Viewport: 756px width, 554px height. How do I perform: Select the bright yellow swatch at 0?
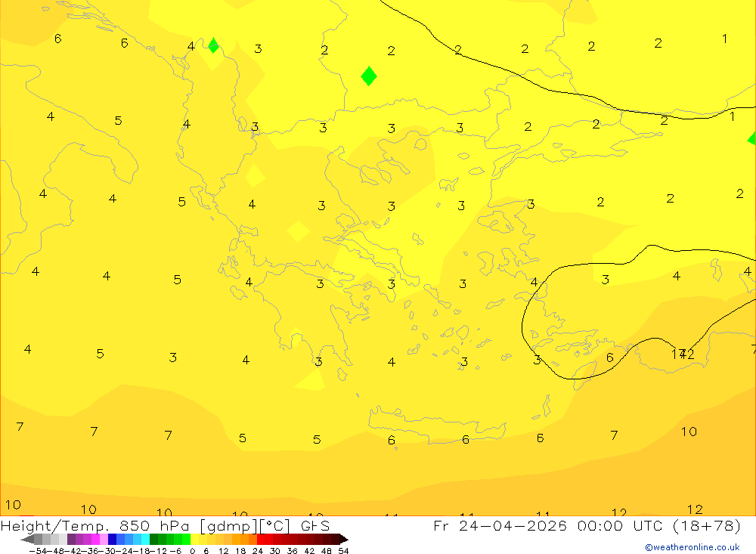(x=194, y=540)
